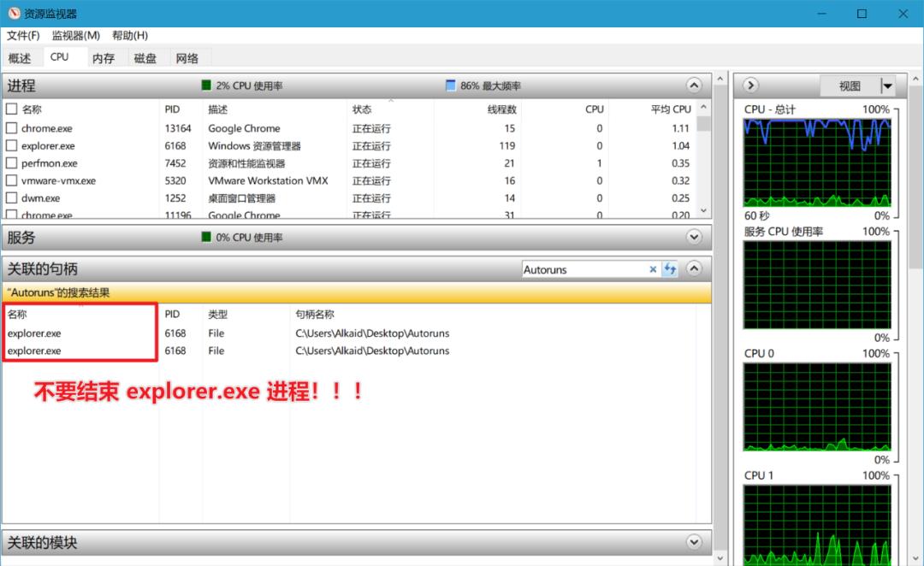Screen dimensions: 924x566
Task: Check the explorer.exe process checkbox
Action: 12,145
